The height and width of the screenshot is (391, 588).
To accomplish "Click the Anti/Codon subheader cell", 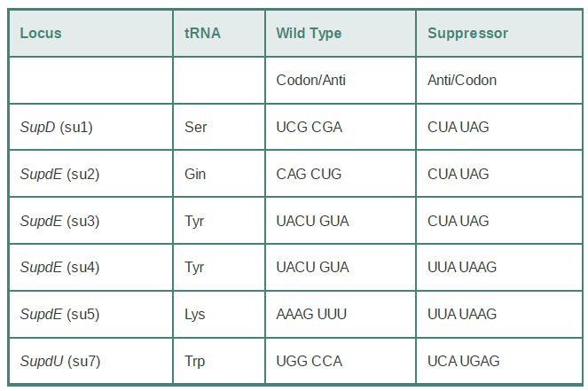I will click(499, 80).
